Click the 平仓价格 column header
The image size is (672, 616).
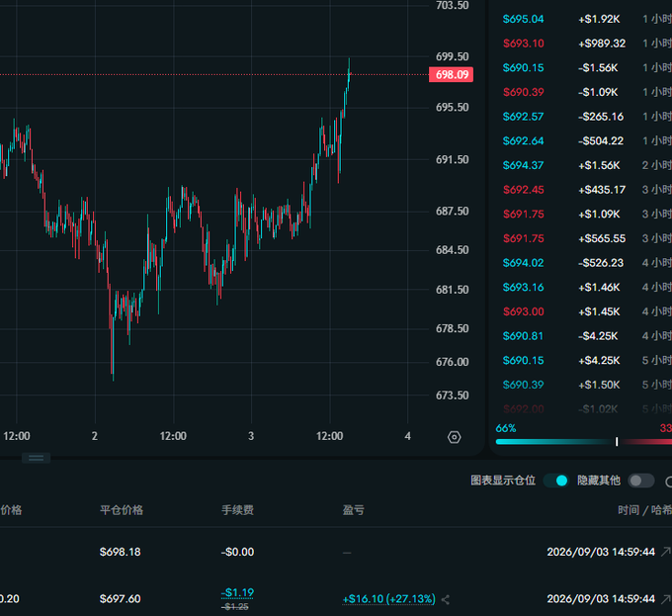tap(122, 509)
